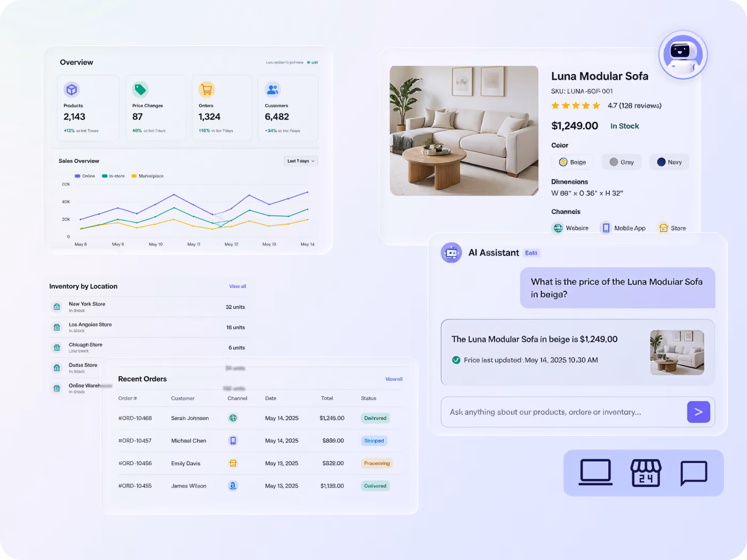Click the $899.00 order total
This screenshot has width=747, height=560.
coord(333,441)
